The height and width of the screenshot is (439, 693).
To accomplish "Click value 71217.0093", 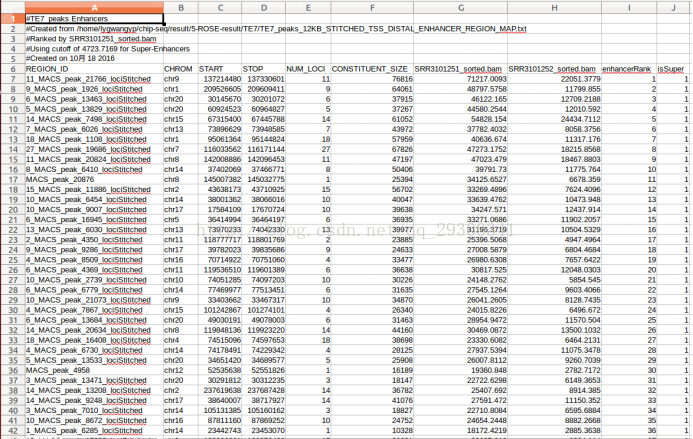I will (461, 79).
